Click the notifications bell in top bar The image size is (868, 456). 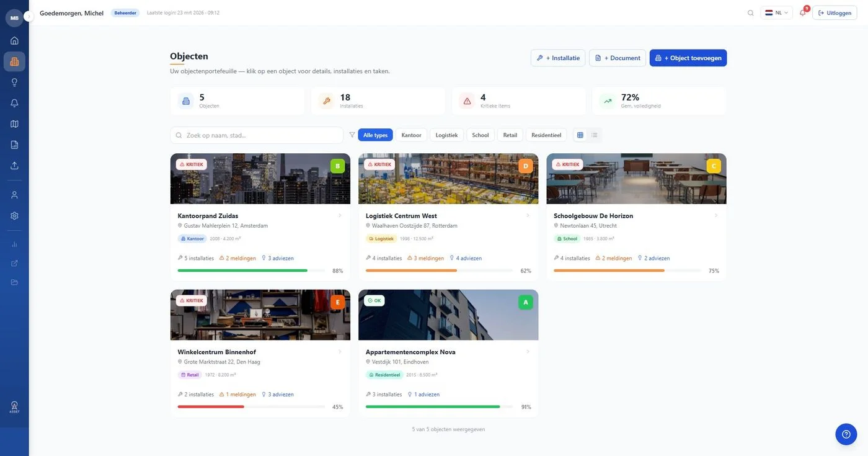[802, 13]
